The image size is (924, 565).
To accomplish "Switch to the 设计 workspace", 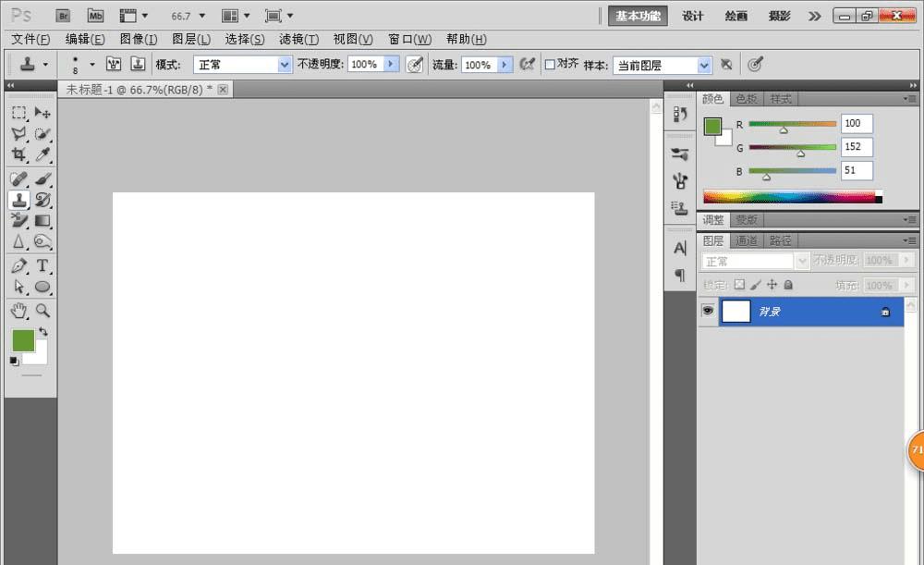I will (x=693, y=16).
